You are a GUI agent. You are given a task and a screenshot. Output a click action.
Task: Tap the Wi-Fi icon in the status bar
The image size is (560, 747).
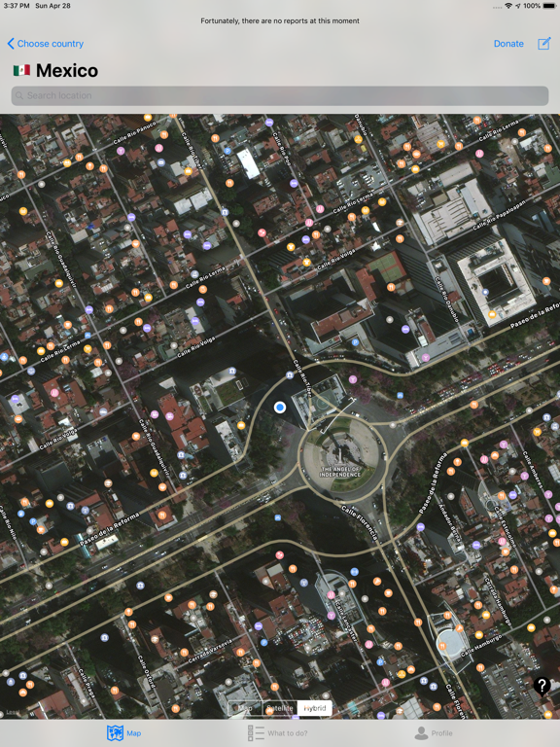[509, 6]
